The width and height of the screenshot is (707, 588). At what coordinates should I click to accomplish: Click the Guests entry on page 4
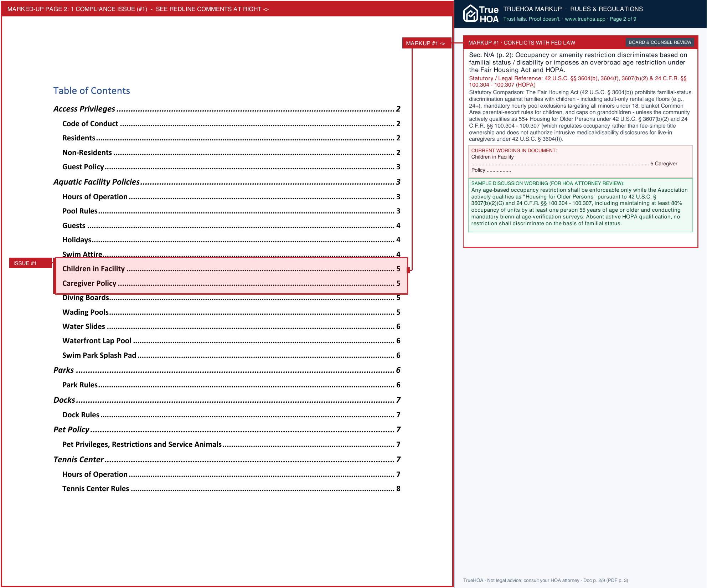[x=231, y=226]
